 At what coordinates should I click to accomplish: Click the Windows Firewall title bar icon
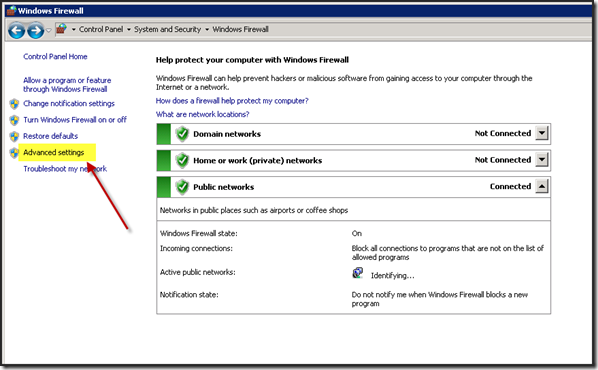(11, 10)
